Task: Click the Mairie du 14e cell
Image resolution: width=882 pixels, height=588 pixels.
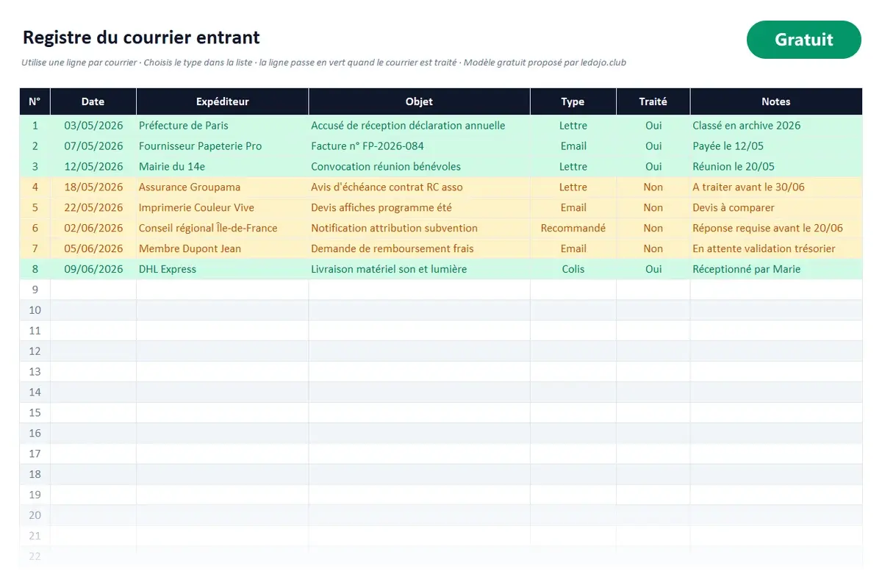Action: coord(222,167)
